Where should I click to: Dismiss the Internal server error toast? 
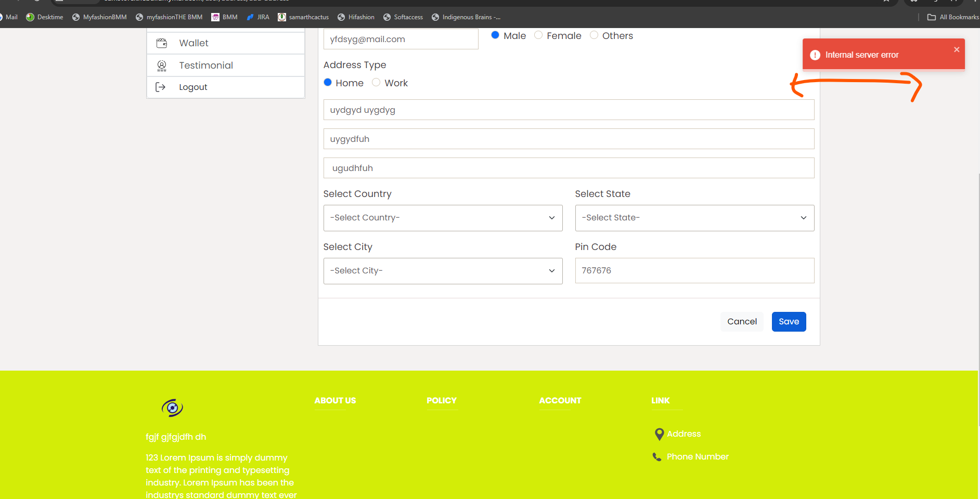pyautogui.click(x=957, y=50)
